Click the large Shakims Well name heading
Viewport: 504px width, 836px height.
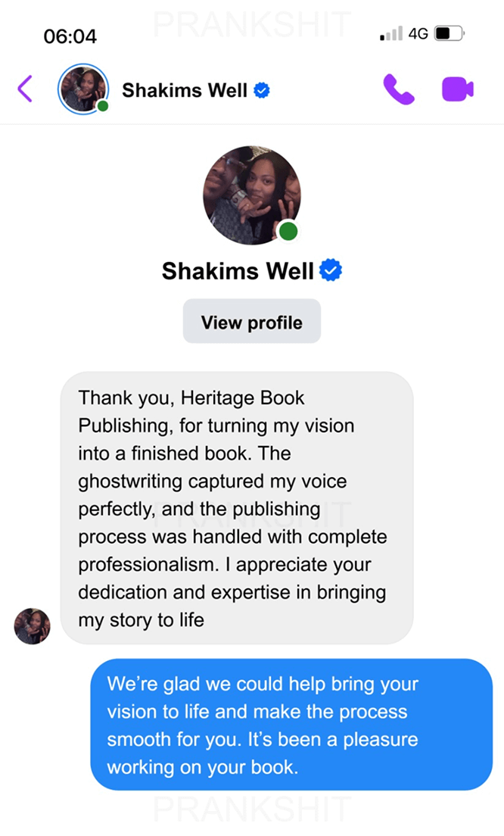238,270
